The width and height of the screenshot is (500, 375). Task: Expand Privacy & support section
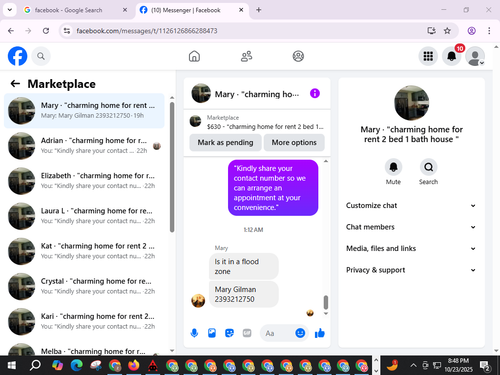pos(411,270)
